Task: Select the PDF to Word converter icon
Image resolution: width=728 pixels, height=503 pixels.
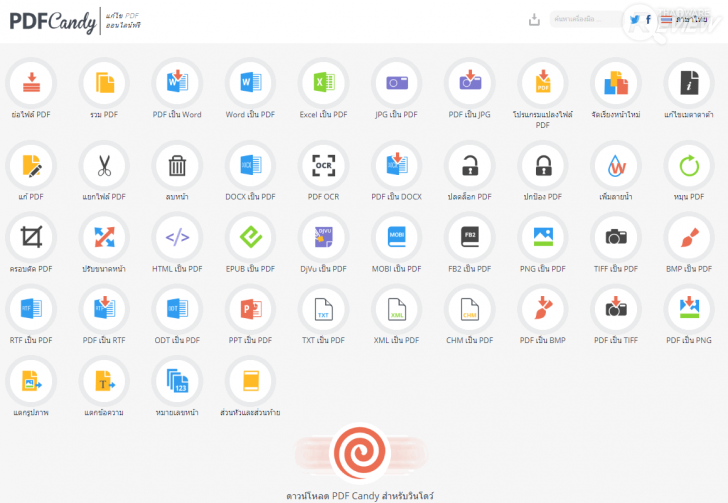Action: (177, 83)
